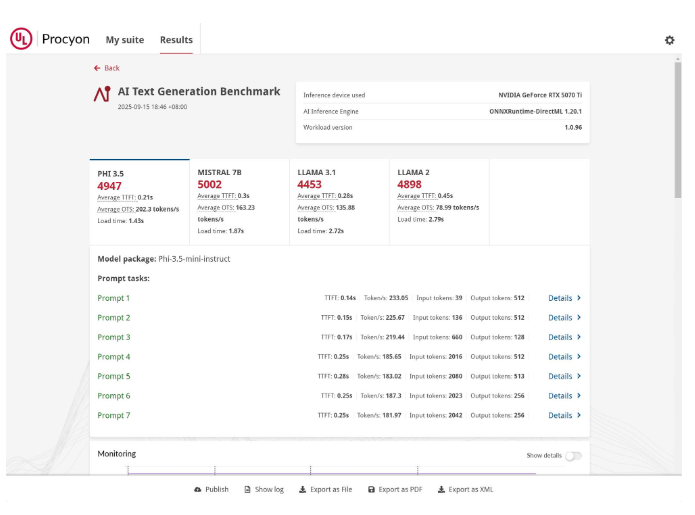Click the AI Text Generation Benchmark title
This screenshot has width=695, height=515.
[x=199, y=91]
